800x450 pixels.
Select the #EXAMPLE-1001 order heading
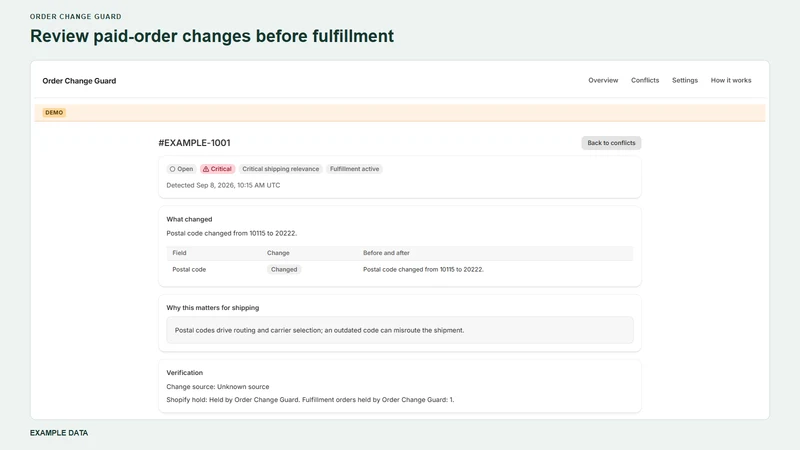(x=194, y=143)
